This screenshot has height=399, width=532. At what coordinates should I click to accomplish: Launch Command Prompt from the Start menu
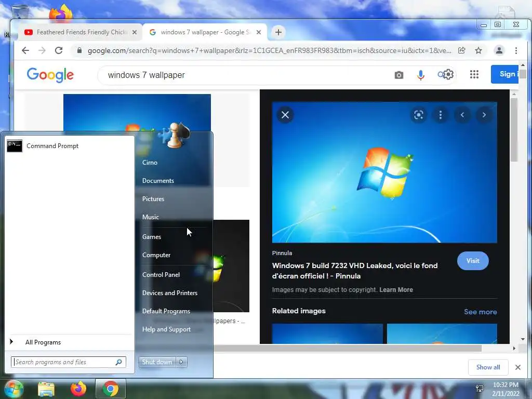(x=70, y=146)
